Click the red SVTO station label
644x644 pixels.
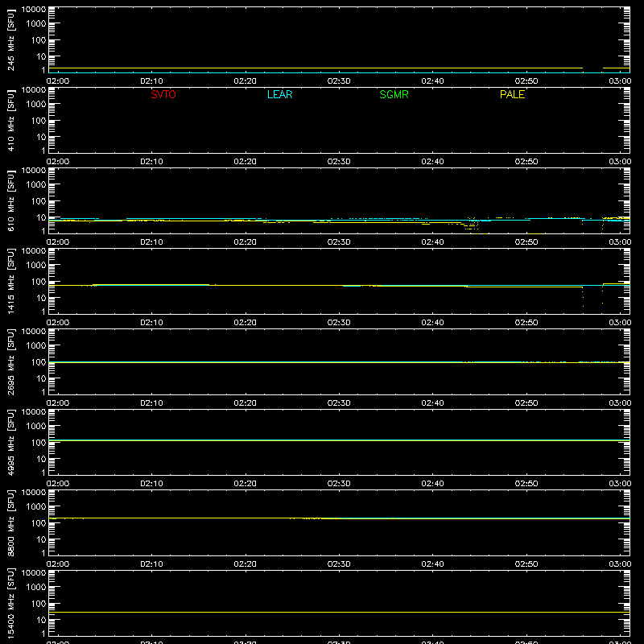click(163, 94)
